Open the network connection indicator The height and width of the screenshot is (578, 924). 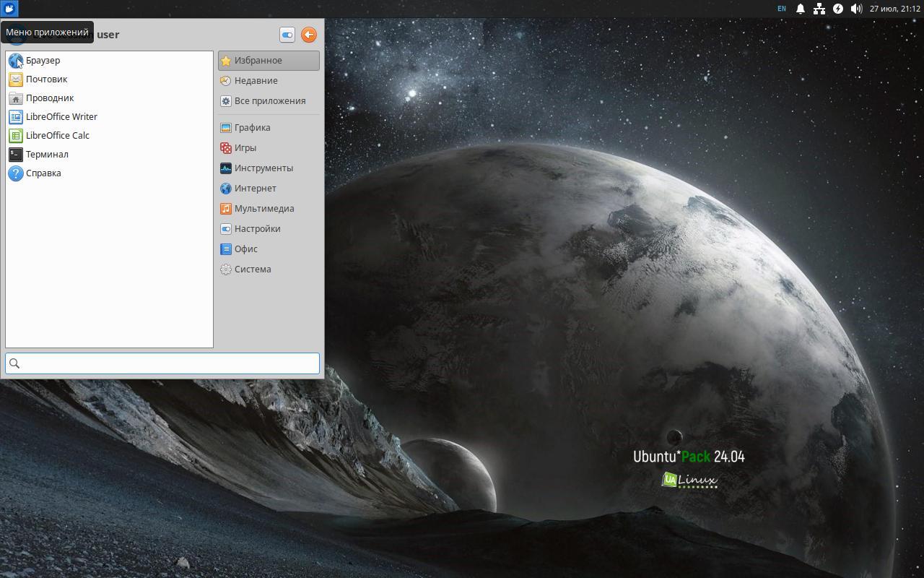tap(819, 9)
